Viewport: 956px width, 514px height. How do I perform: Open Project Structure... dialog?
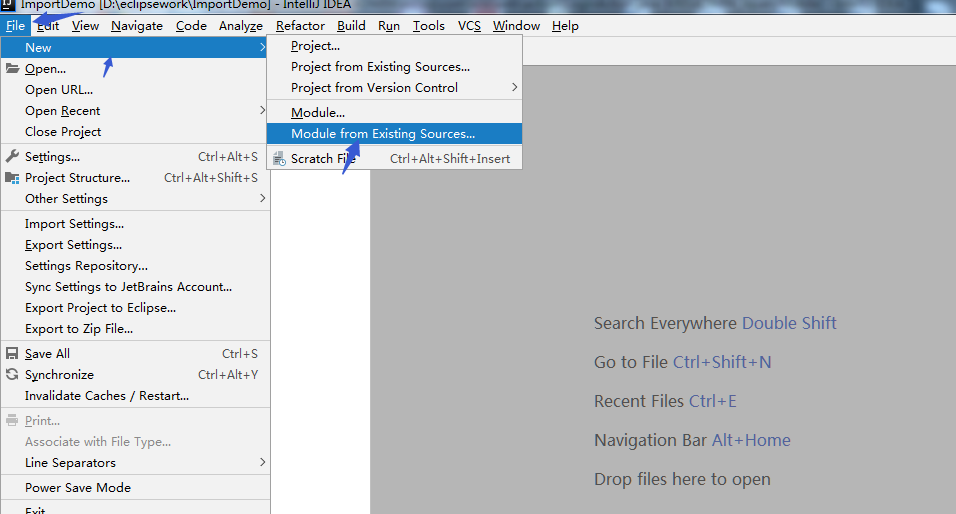pyautogui.click(x=135, y=177)
